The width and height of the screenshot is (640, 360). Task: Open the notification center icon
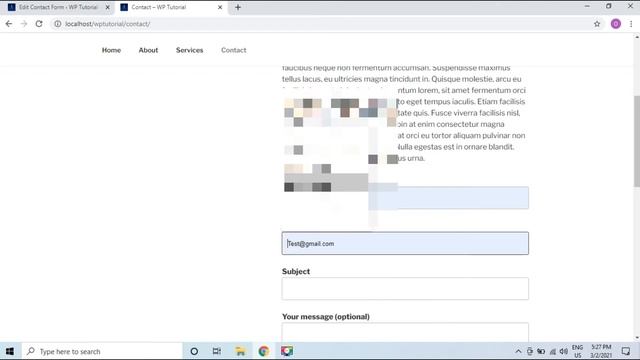click(x=625, y=351)
